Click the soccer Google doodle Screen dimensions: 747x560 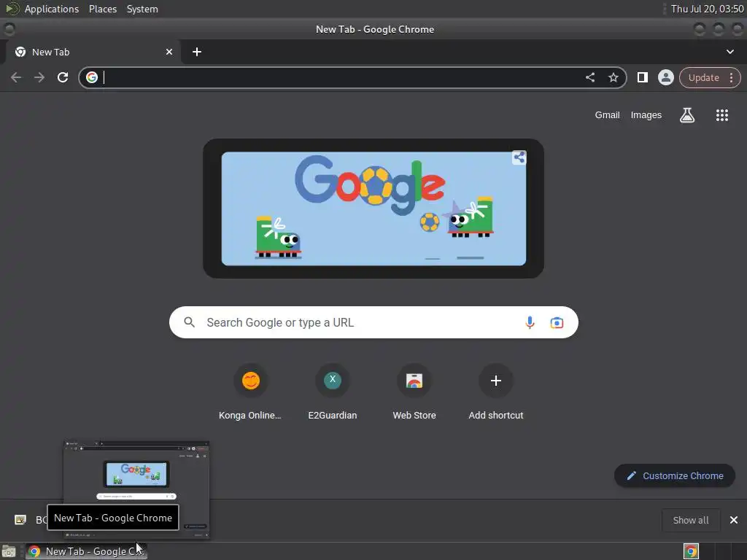pos(373,209)
